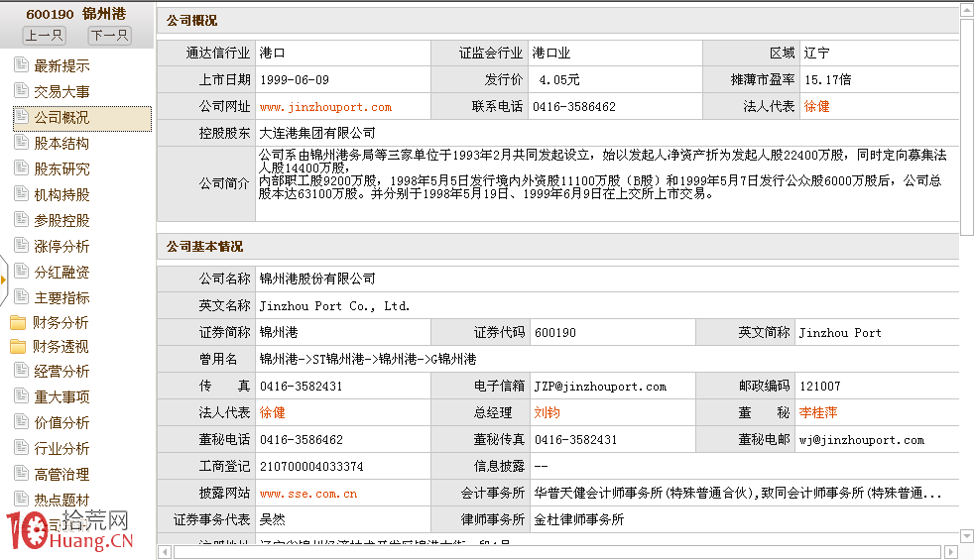
Task: Click the document icon beside 涨停分析
Action: pos(21,245)
